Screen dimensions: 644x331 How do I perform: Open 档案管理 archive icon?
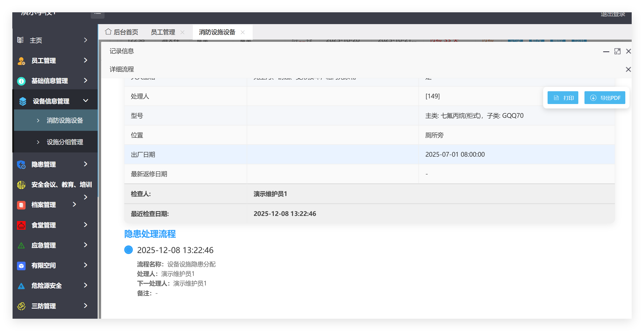(21, 205)
